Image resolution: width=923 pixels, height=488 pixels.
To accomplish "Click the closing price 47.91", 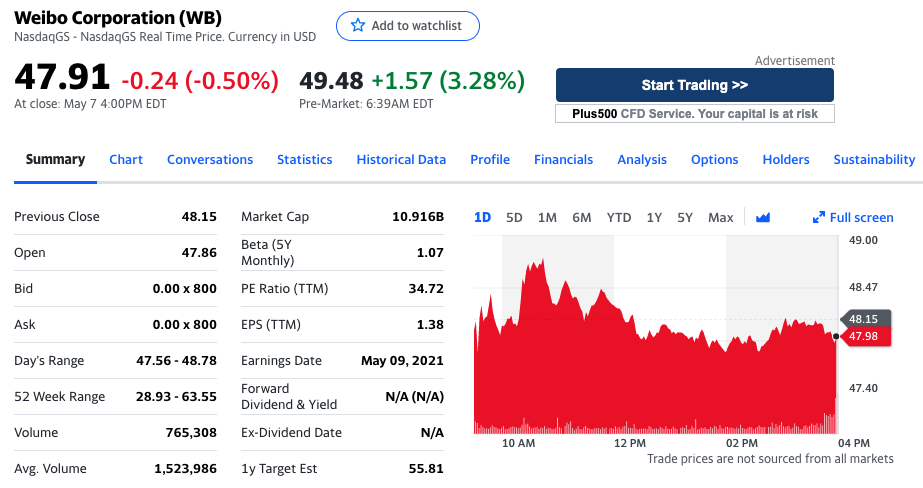I will tap(62, 77).
